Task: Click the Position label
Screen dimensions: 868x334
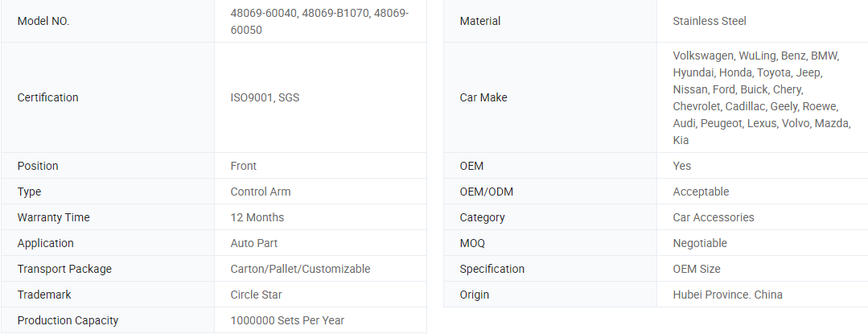Action: click(x=38, y=166)
